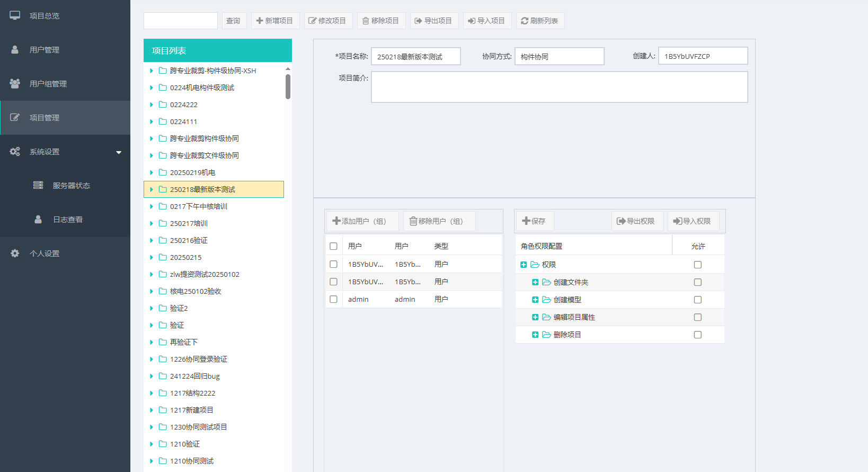The width and height of the screenshot is (868, 472).
Task: Click the 新增项目 plus icon button
Action: [x=275, y=21]
